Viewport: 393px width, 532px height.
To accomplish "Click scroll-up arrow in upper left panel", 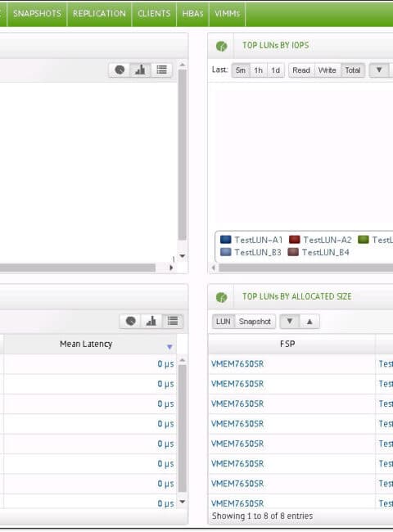I will [x=183, y=65].
